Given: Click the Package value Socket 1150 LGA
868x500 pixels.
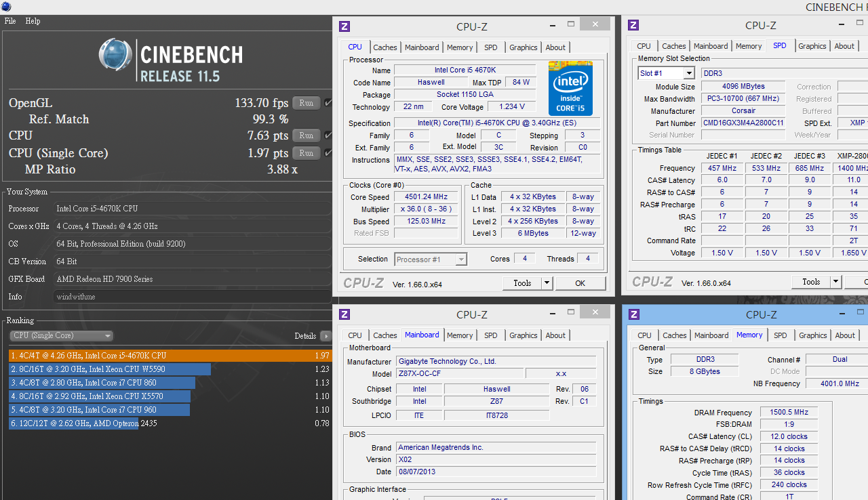Looking at the screenshot, I should pos(465,95).
